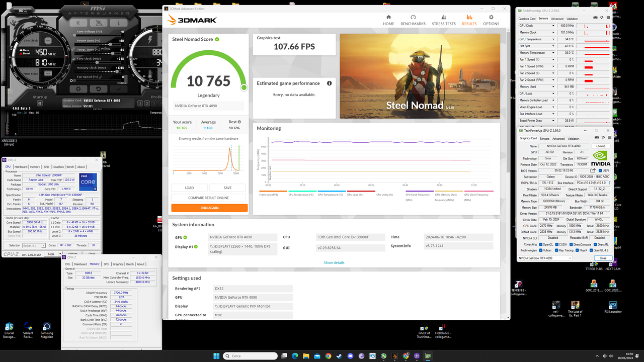Image resolution: width=644 pixels, height=362 pixels.
Task: Open Samsung Magician desktop shortcut
Action: pos(46,331)
